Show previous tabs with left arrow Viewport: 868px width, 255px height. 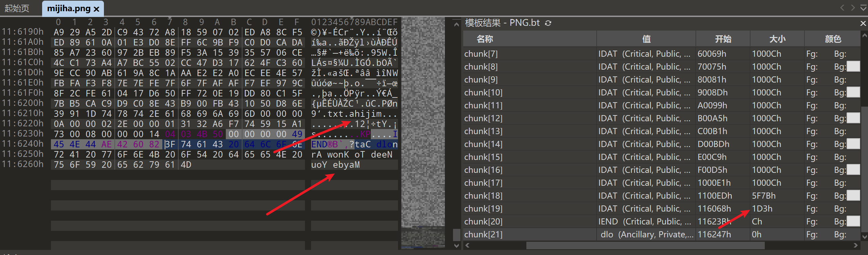coord(842,8)
